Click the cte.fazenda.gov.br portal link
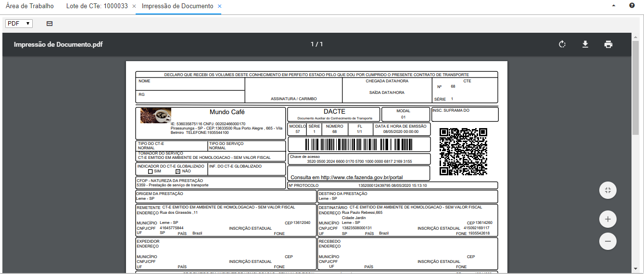Viewport: 644px width, 274px height. [346, 177]
